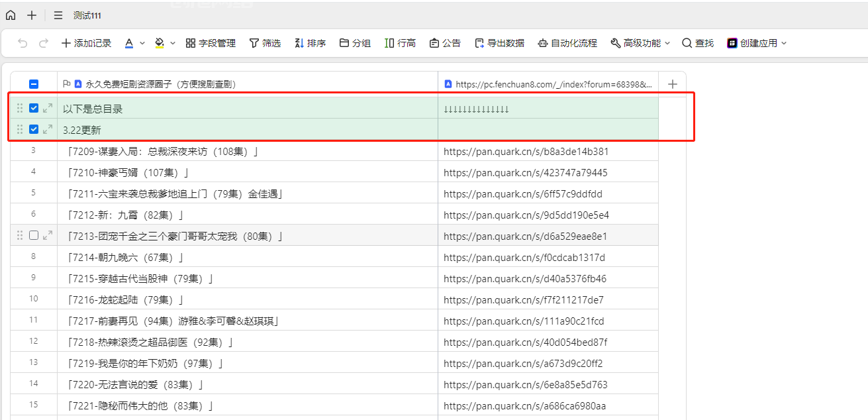Click the font color A icon
Image resolution: width=868 pixels, height=420 pixels.
[x=129, y=43]
